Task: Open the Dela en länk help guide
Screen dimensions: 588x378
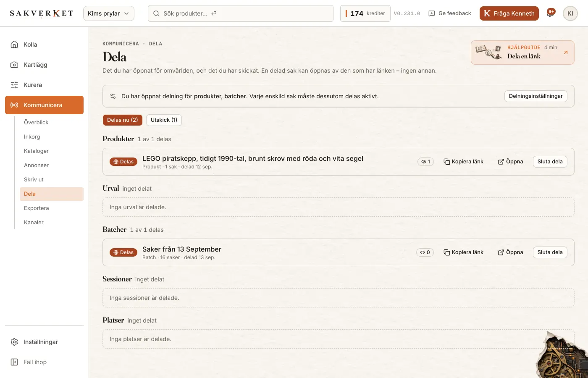Action: tap(522, 52)
